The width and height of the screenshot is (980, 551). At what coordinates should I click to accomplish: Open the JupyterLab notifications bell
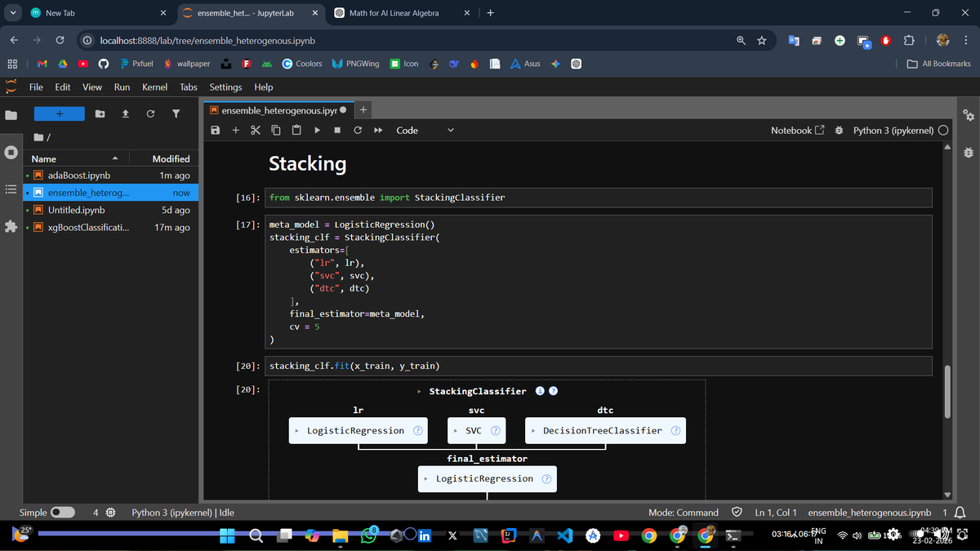(960, 513)
